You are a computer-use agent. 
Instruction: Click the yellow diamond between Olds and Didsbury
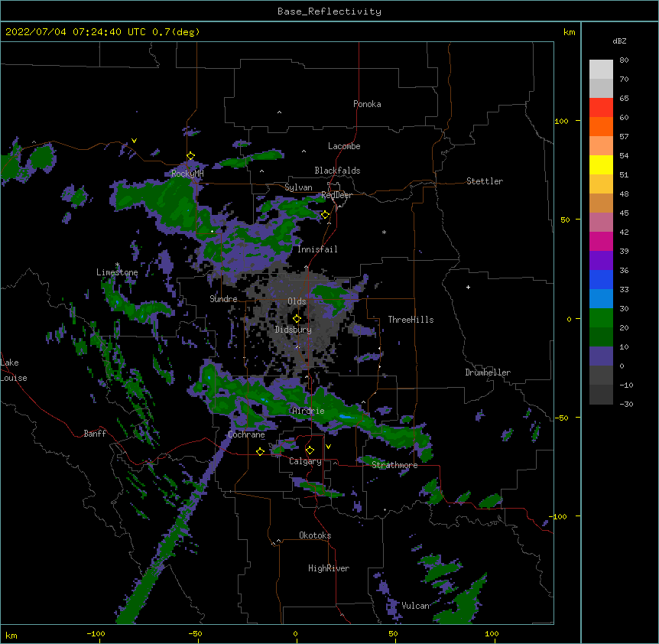pos(297,319)
